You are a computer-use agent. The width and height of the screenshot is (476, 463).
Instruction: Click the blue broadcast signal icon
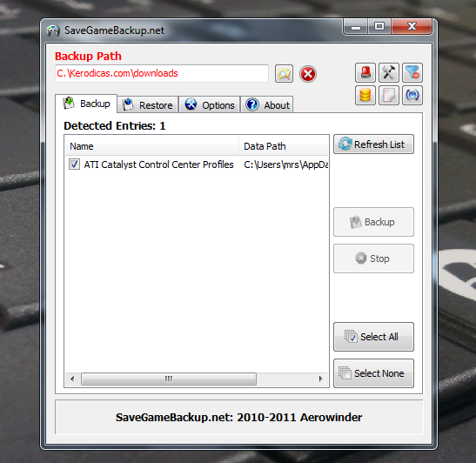412,96
